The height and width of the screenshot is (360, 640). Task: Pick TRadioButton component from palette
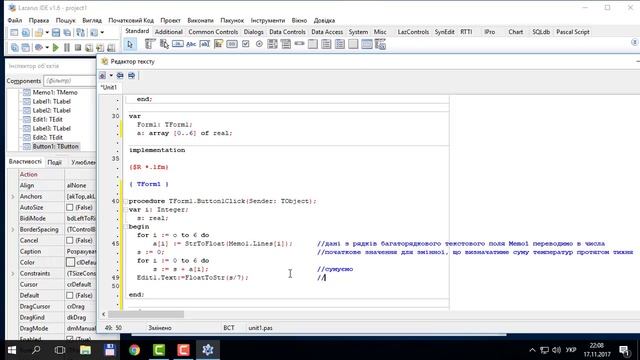click(x=259, y=44)
